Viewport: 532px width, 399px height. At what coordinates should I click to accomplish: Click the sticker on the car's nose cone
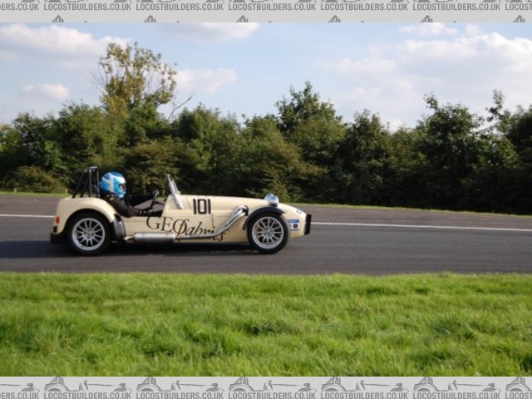(x=293, y=224)
